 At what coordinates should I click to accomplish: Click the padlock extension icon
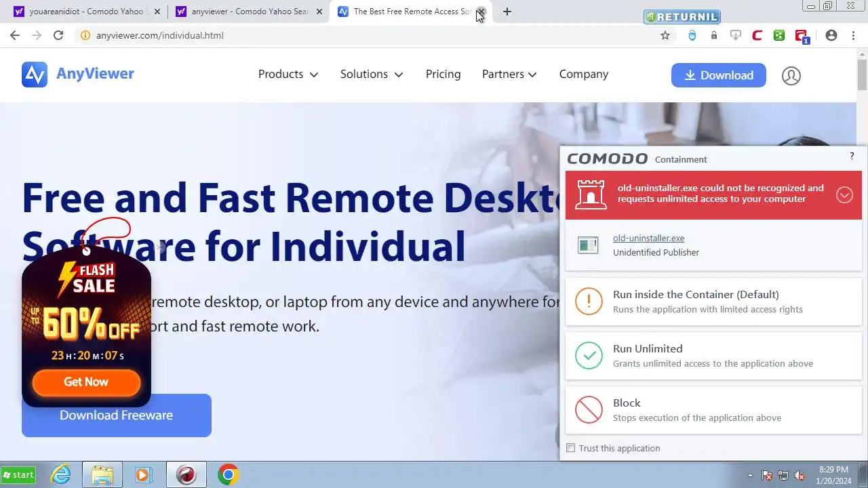[713, 35]
